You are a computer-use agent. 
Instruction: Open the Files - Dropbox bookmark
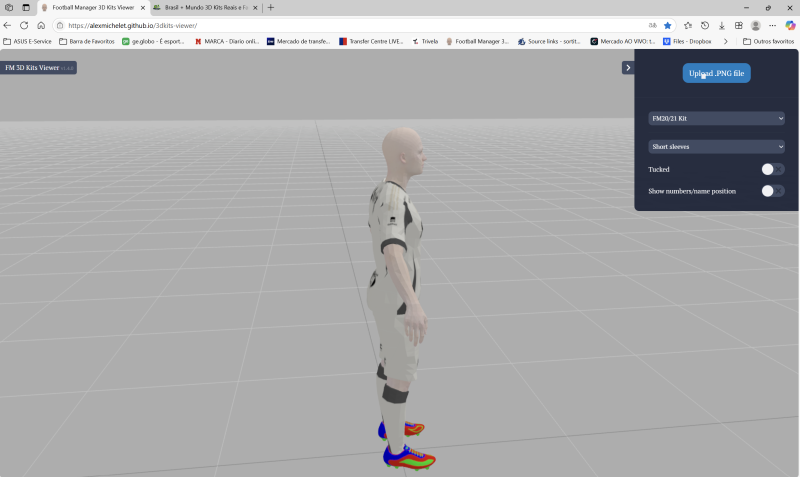[x=690, y=41]
